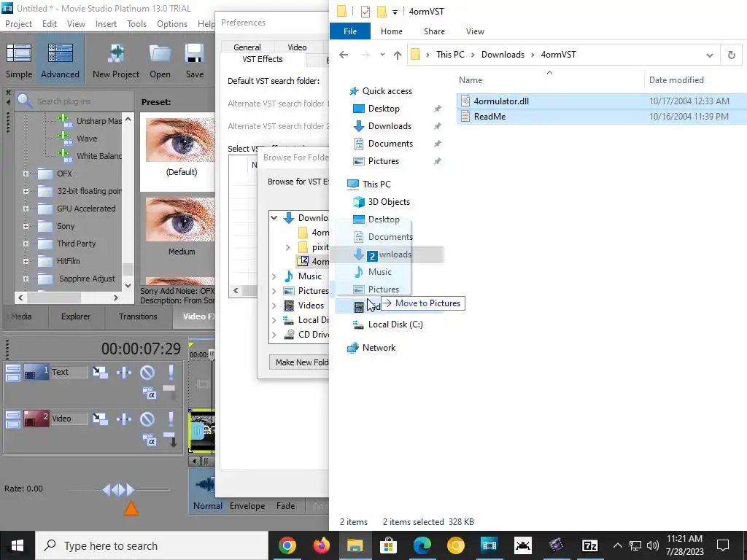This screenshot has height=560, width=747.
Task: Open Track FX on Video track
Action: coord(124,419)
